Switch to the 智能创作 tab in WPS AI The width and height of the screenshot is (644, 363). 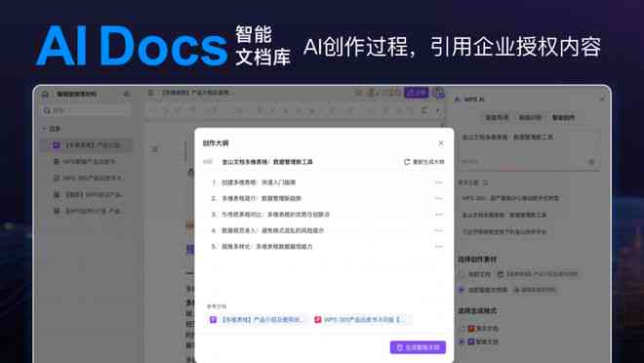[563, 117]
